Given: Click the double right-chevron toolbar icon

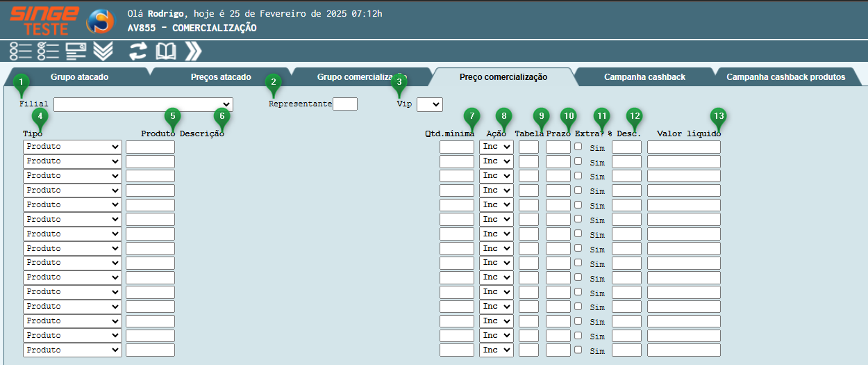Looking at the screenshot, I should click(x=193, y=51).
